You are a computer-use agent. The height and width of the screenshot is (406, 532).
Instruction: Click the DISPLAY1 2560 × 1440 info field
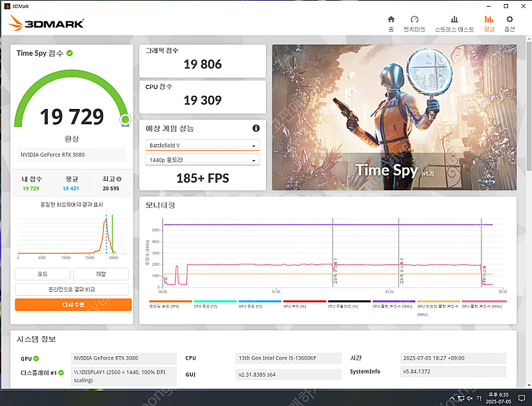pyautogui.click(x=124, y=376)
